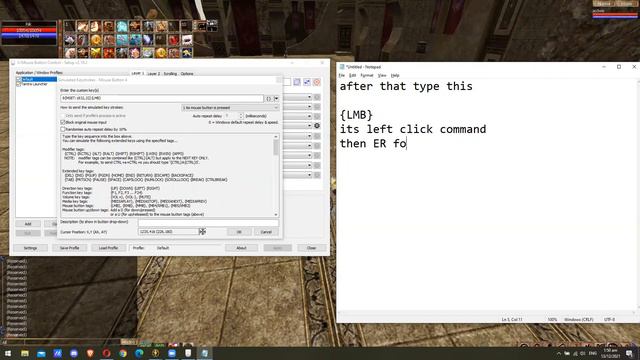Viewport: 640px width, 360px height.
Task: Click Cancel in Simulated Keystrokes dialog
Action: pos(266,232)
